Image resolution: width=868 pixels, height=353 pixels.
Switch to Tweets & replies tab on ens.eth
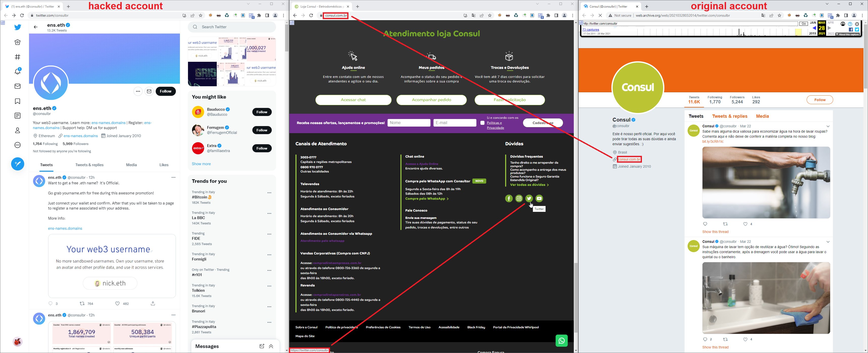(x=89, y=165)
